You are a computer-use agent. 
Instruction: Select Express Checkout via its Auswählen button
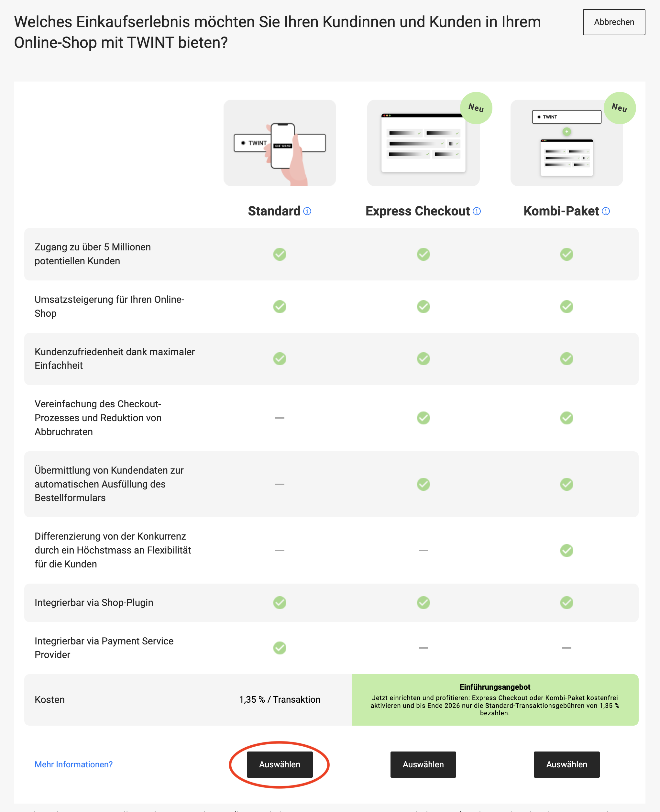click(x=423, y=764)
